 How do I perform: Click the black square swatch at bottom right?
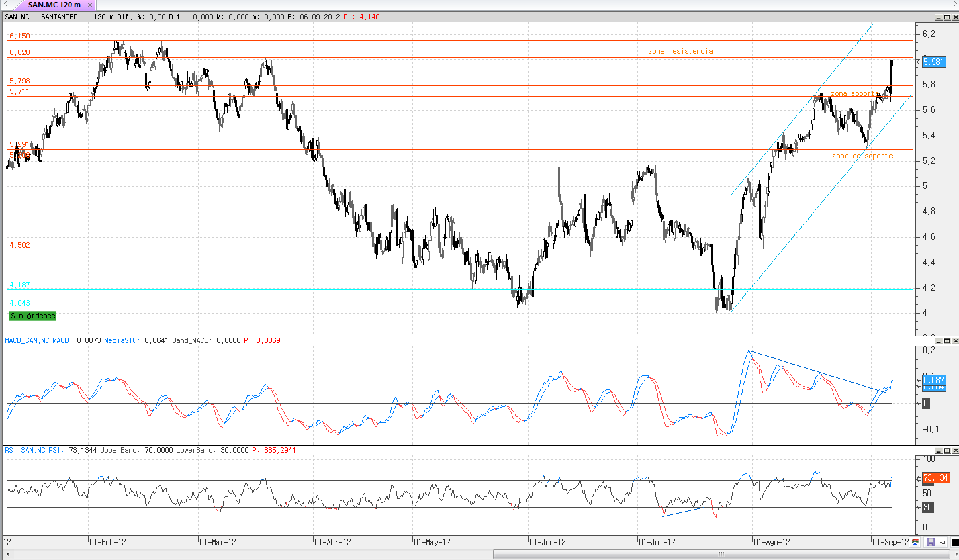pos(956,542)
